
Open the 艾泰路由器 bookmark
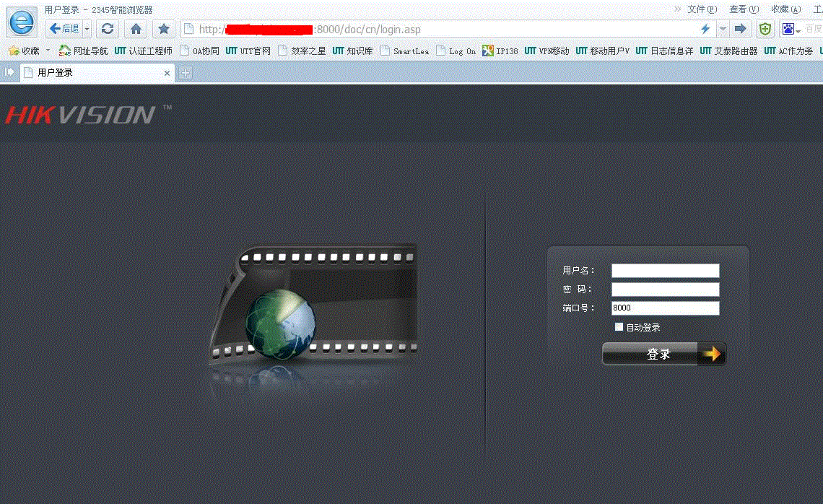728,51
